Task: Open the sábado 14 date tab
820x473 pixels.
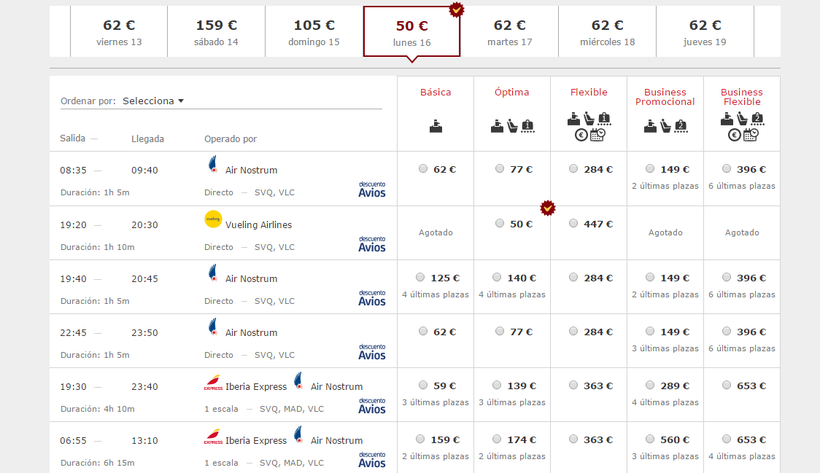Action: (x=216, y=32)
